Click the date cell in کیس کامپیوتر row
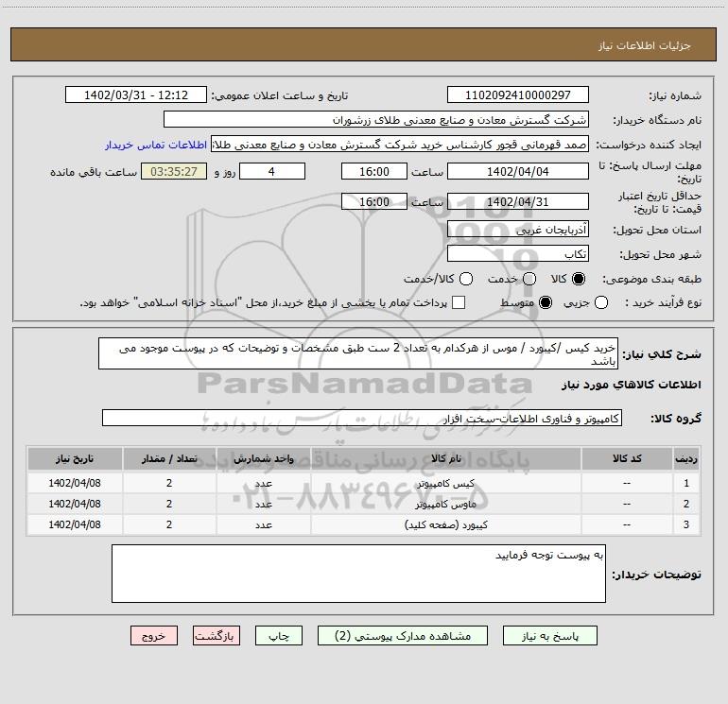728x704 pixels. click(x=75, y=483)
